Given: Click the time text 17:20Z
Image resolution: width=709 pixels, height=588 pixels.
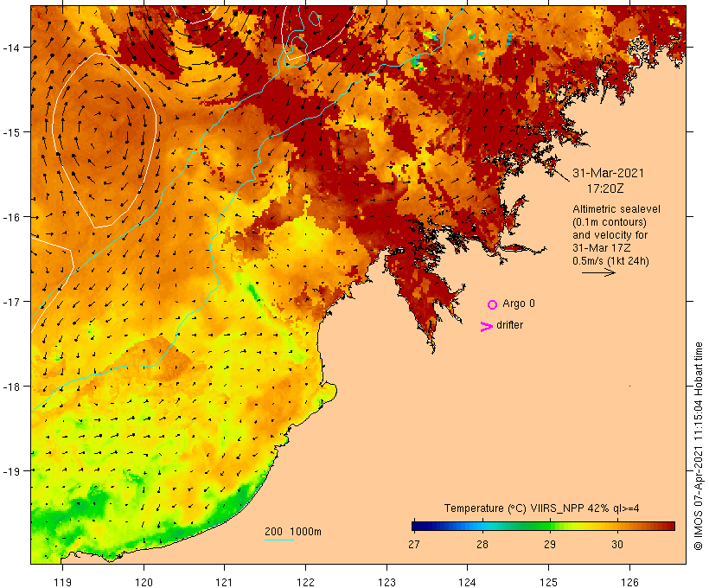Looking at the screenshot, I should click(x=605, y=189).
